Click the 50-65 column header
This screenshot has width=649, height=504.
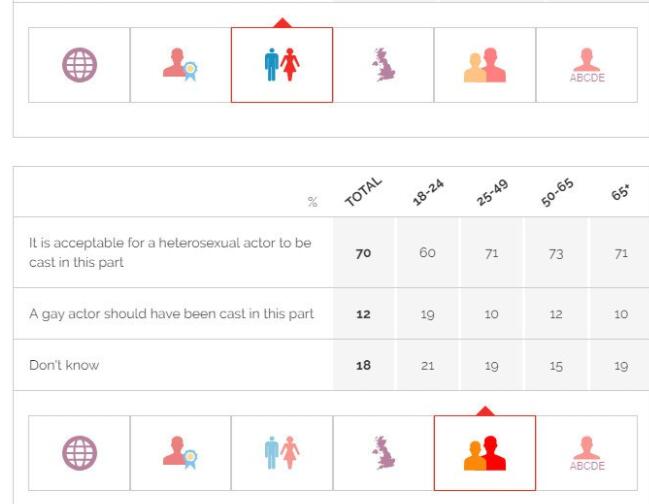point(555,192)
